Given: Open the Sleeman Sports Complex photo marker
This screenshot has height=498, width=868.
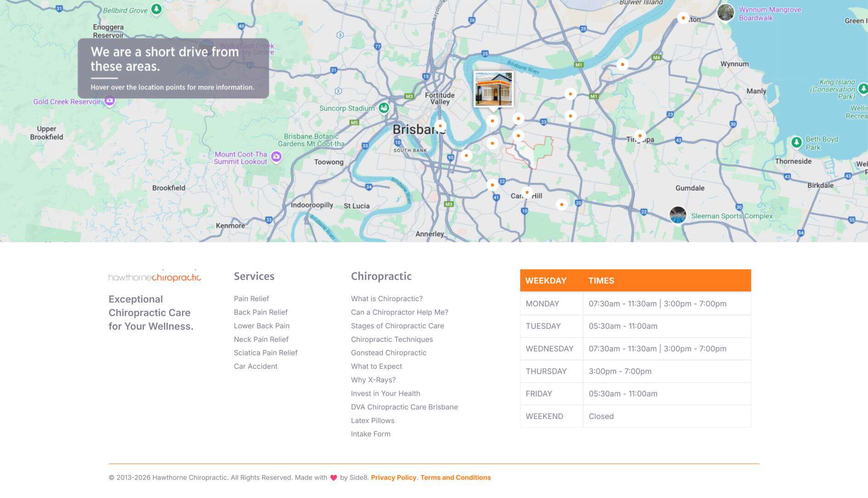Looking at the screenshot, I should (678, 215).
